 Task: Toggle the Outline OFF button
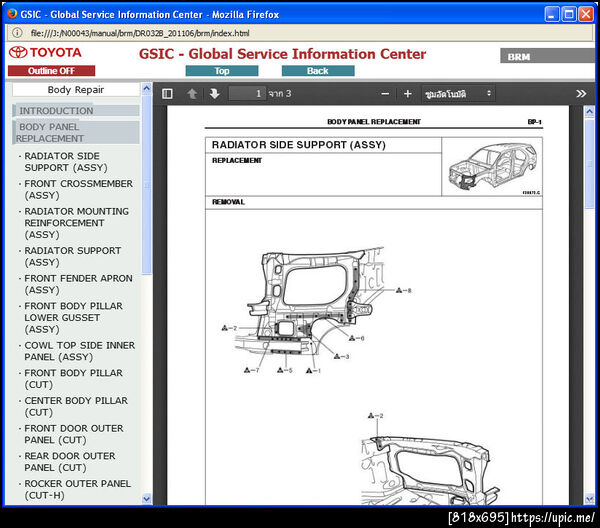tap(51, 71)
